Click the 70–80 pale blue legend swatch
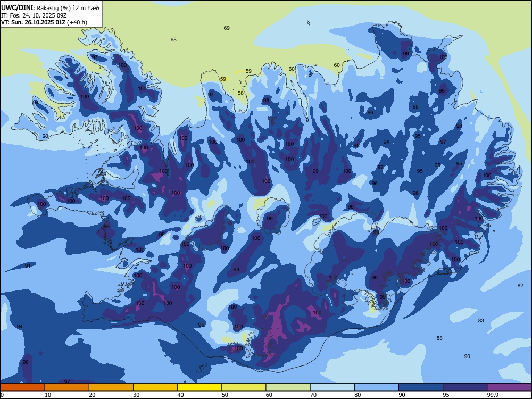Image resolution: width=532 pixels, height=399 pixels. [332, 387]
